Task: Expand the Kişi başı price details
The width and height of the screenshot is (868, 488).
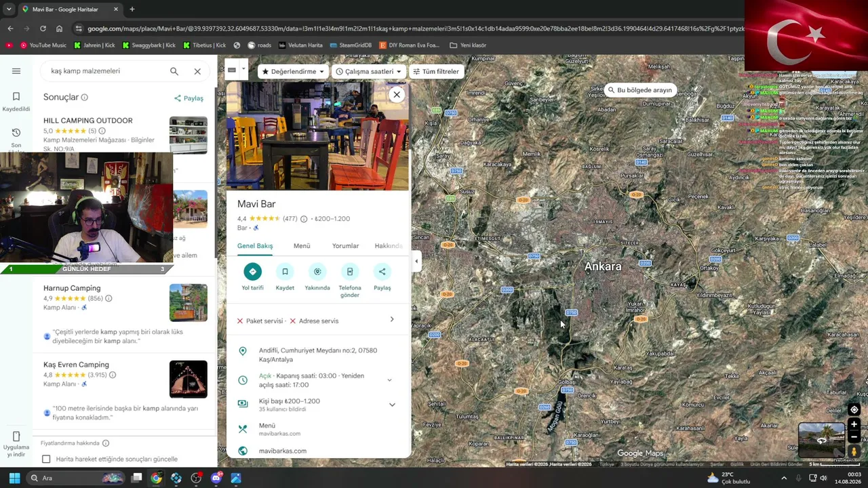Action: pyautogui.click(x=392, y=405)
